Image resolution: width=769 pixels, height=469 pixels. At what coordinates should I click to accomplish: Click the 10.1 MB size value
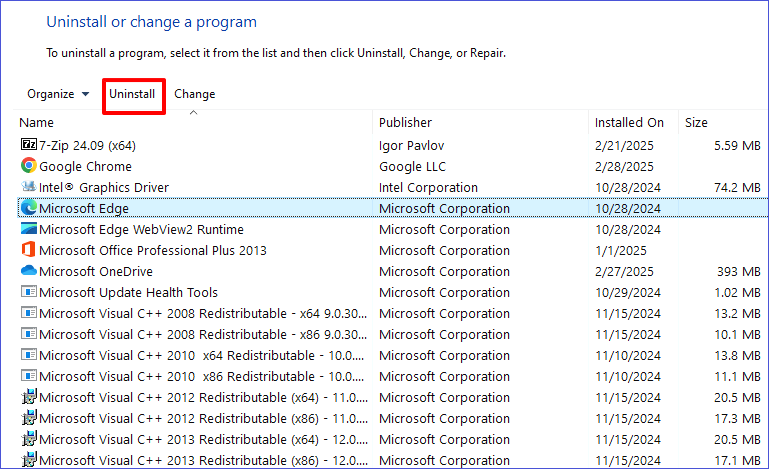tap(737, 335)
